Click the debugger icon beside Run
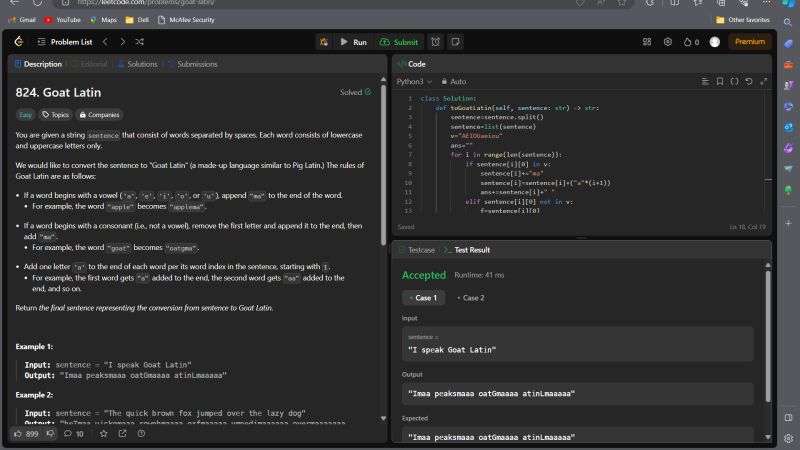This screenshot has height=450, width=800. 324,42
